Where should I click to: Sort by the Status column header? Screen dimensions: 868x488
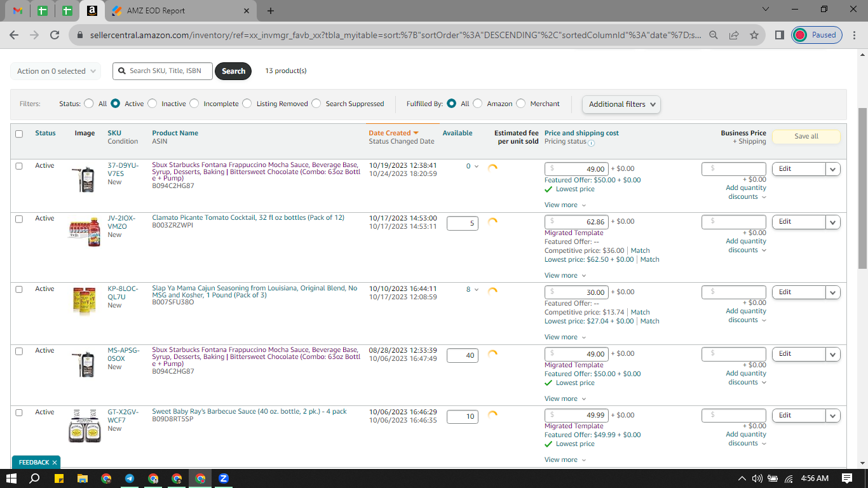(45, 133)
